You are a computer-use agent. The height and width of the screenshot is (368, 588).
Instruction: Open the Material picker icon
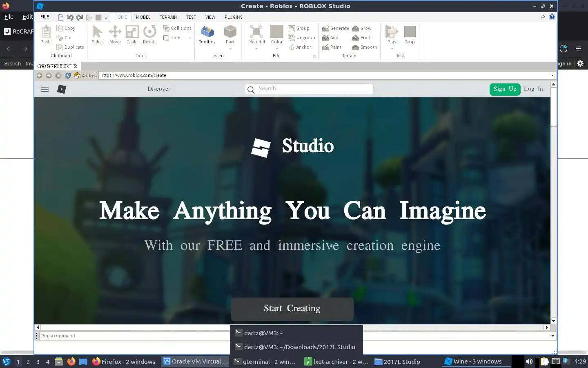click(256, 31)
